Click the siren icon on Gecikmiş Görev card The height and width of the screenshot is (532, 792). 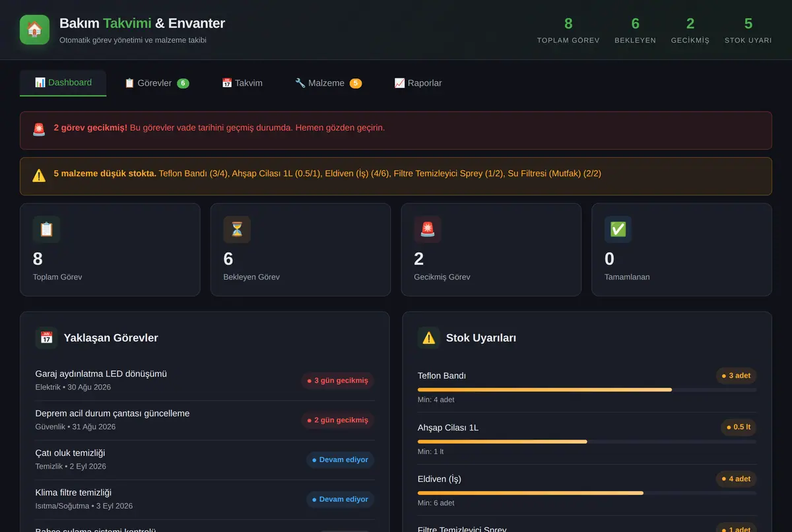click(428, 230)
